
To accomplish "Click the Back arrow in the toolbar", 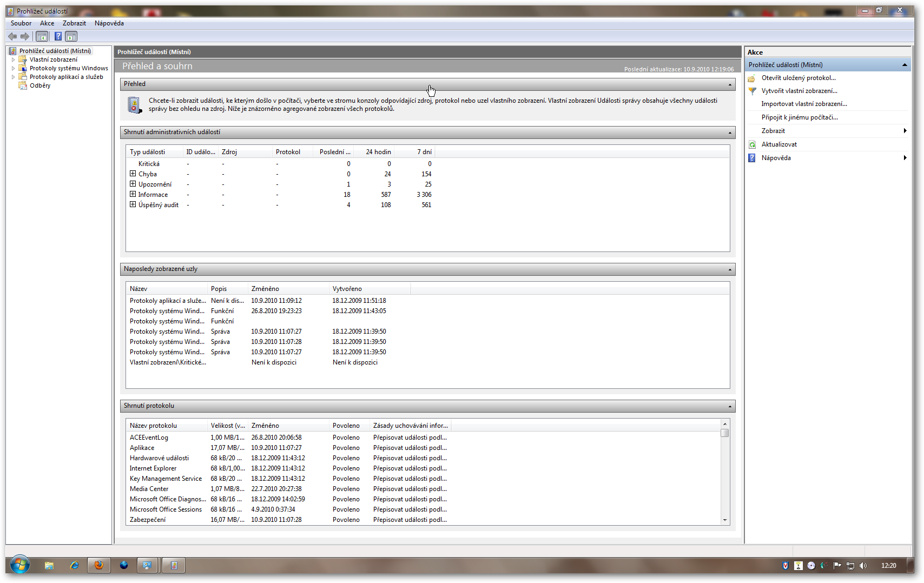I will [12, 36].
